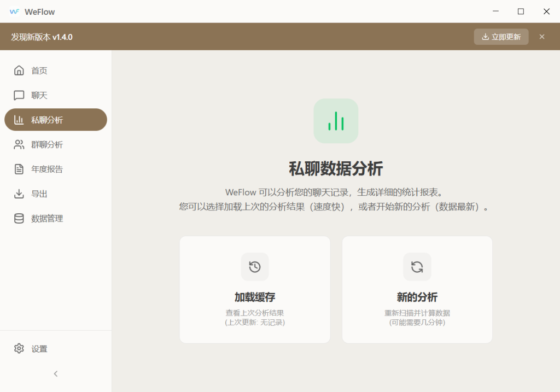Click the export download icon in sidebar
560x392 pixels.
coord(19,194)
